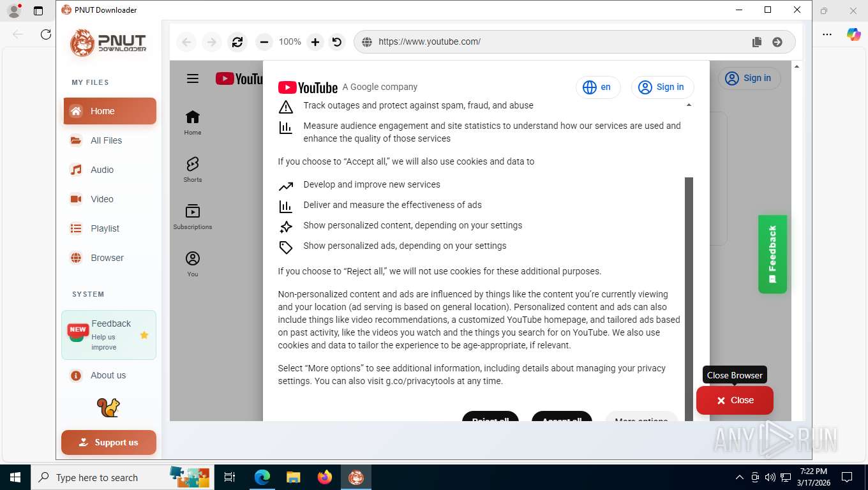Click PNUT Downloader taskbar icon

click(356, 477)
